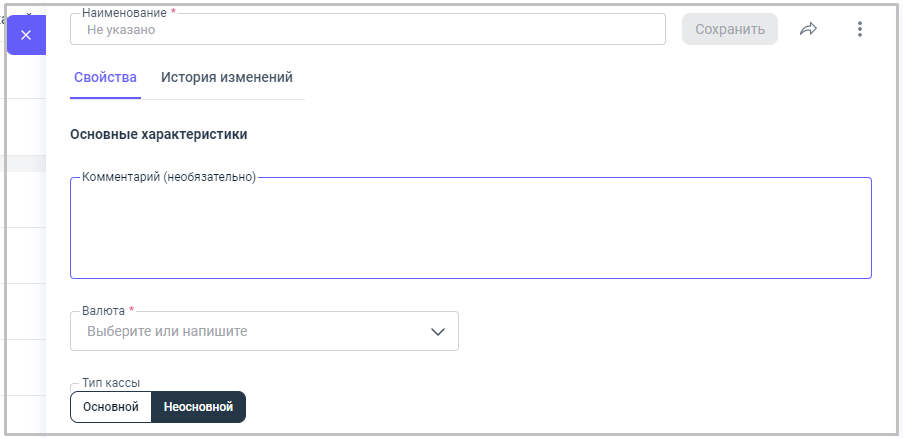Click the 'Выберите или напишите' combo box text
Image resolution: width=903 pixels, height=438 pixels.
(167, 331)
